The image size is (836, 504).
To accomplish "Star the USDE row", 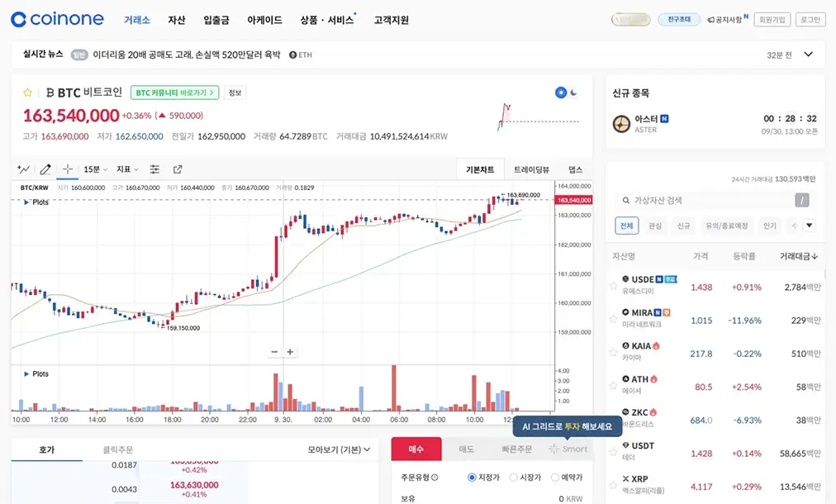I will [x=613, y=287].
